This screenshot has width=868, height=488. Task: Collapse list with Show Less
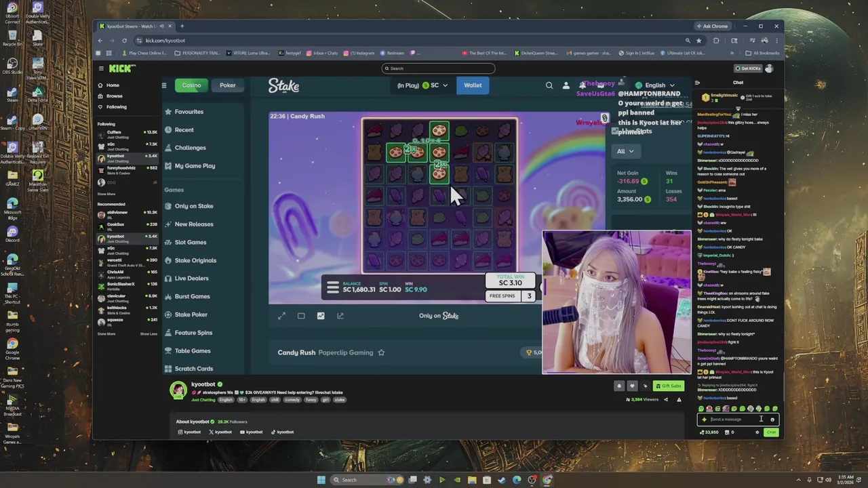149,334
